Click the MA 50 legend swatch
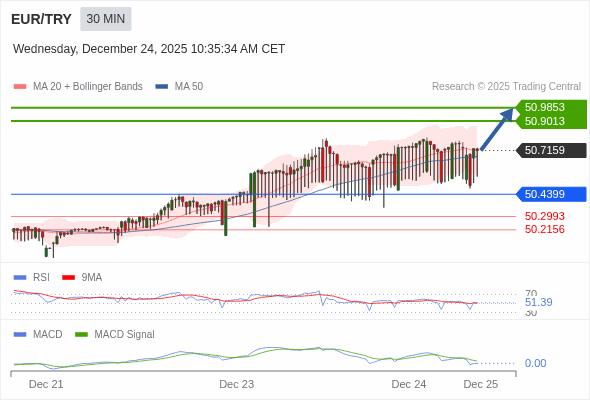 pos(162,87)
